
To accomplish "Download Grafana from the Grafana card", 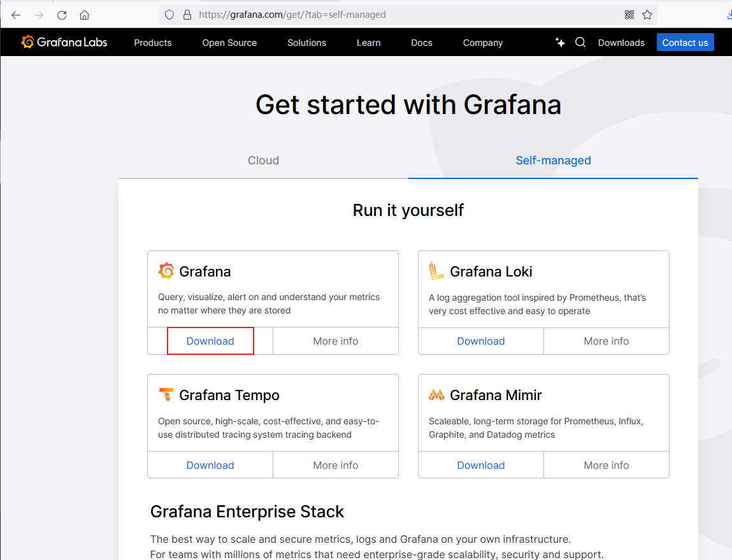I will (210, 341).
